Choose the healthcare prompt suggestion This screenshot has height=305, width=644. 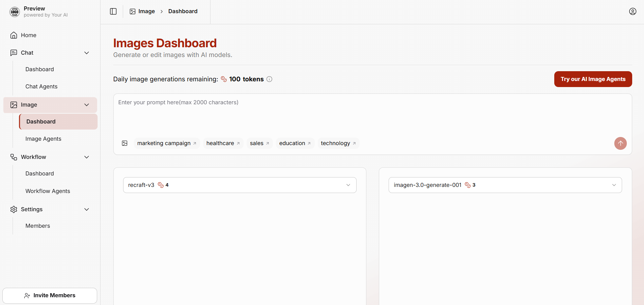tap(223, 143)
